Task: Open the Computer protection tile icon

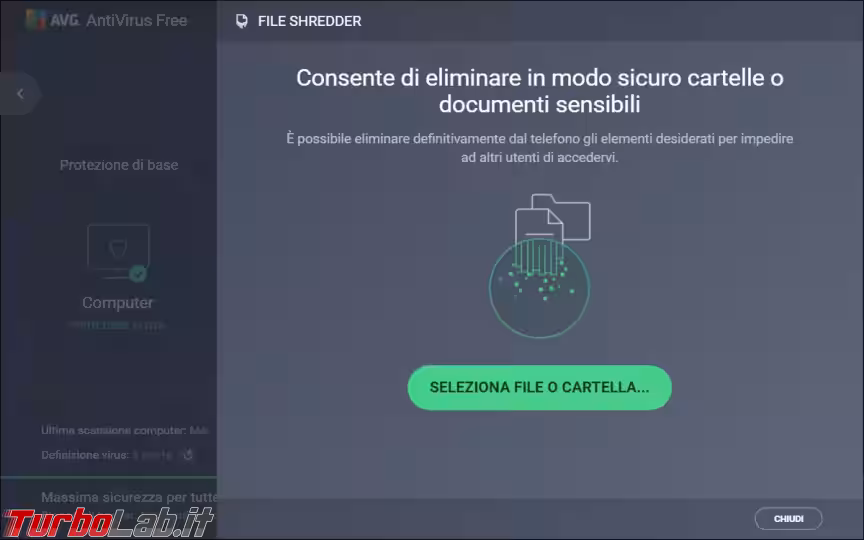Action: point(118,252)
